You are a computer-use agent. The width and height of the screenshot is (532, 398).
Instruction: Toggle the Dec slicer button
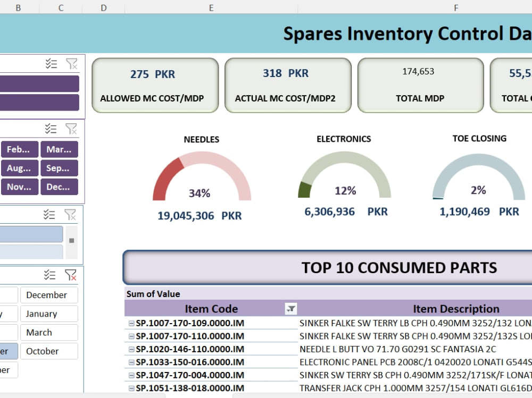[x=59, y=187]
